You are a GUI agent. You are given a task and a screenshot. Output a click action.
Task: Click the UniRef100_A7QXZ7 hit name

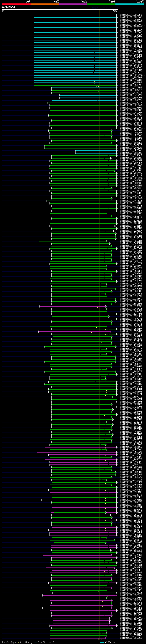(x=131, y=35)
